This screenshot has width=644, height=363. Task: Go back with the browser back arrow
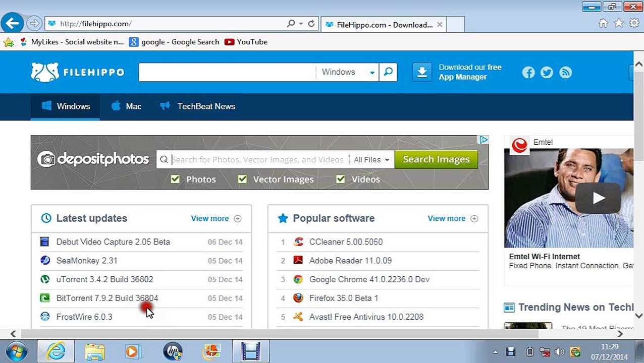coord(12,23)
